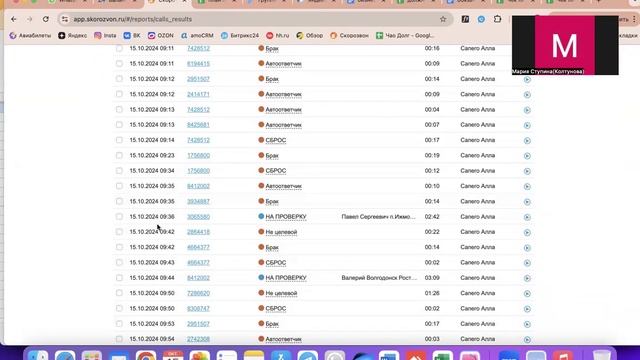
Task: Play the 09:13 call lasting 00:07
Action: (527, 125)
